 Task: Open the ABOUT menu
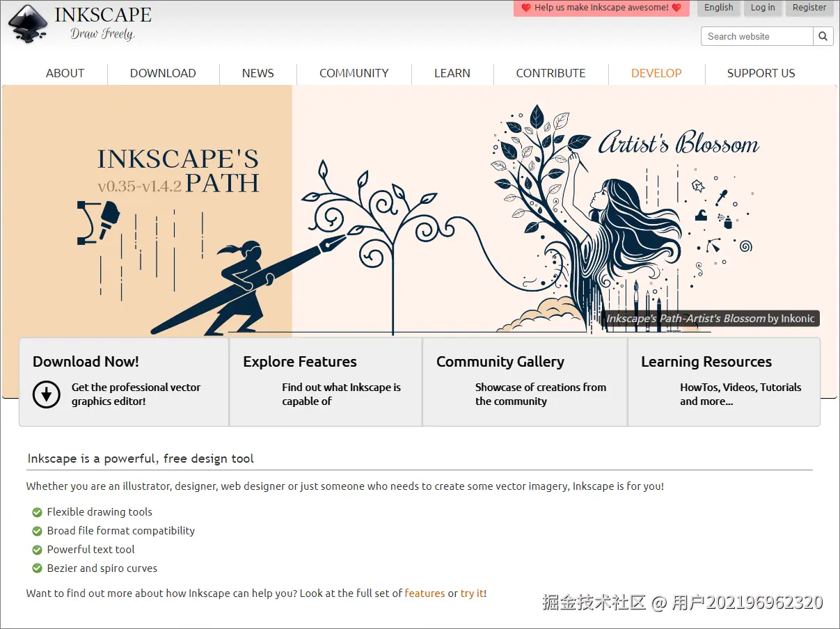pyautogui.click(x=65, y=73)
